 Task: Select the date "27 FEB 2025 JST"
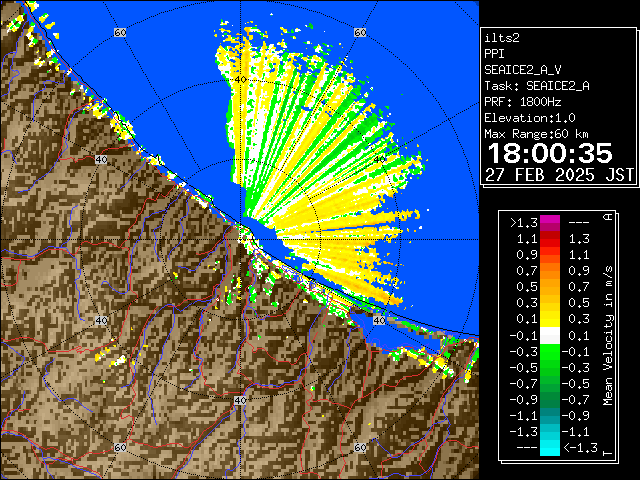(559, 175)
